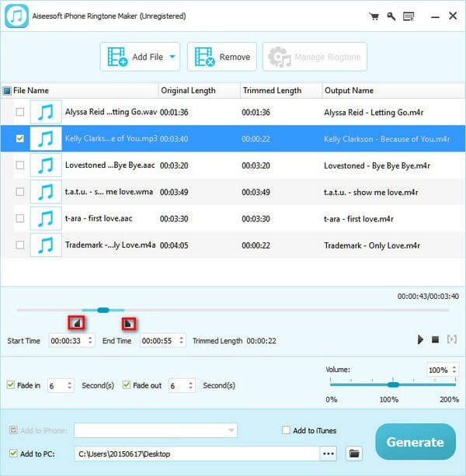
Task: Expand the Add File dropdown arrow
Action: click(x=172, y=57)
